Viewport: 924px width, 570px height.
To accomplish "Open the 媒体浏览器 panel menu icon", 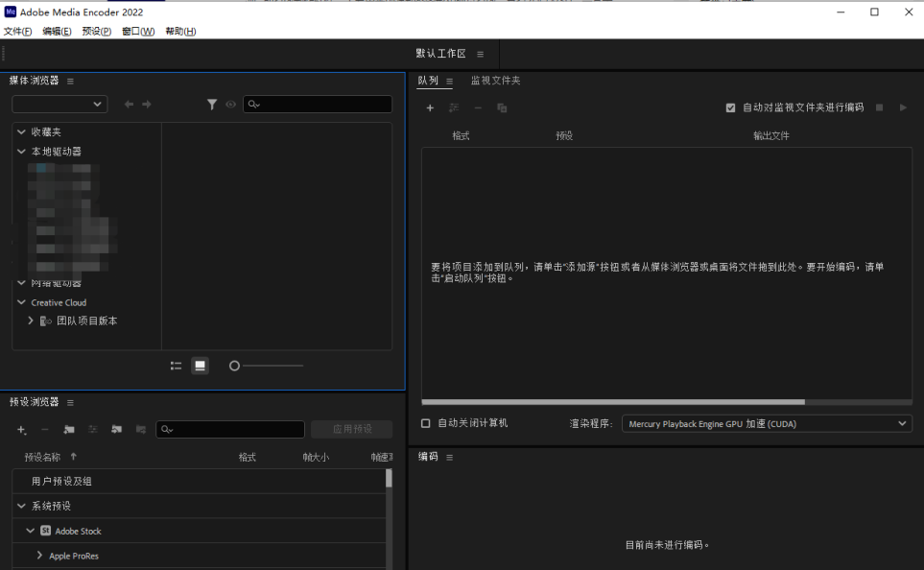I will point(70,82).
